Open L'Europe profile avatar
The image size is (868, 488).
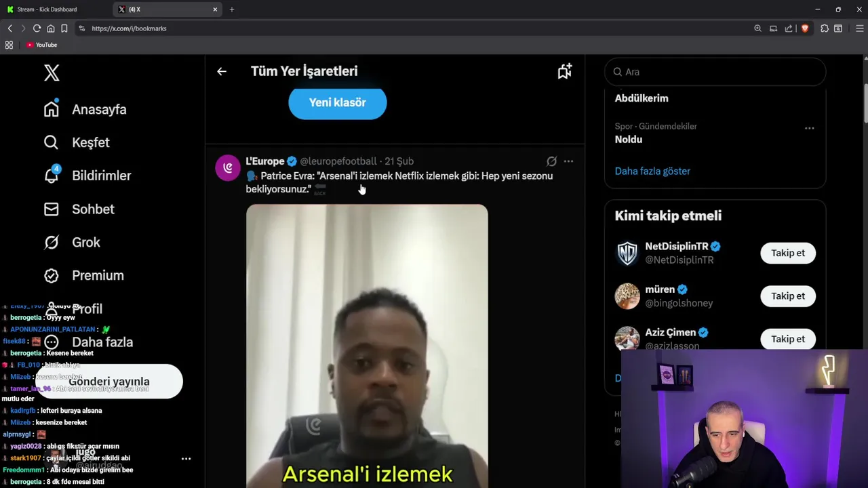[x=228, y=167]
